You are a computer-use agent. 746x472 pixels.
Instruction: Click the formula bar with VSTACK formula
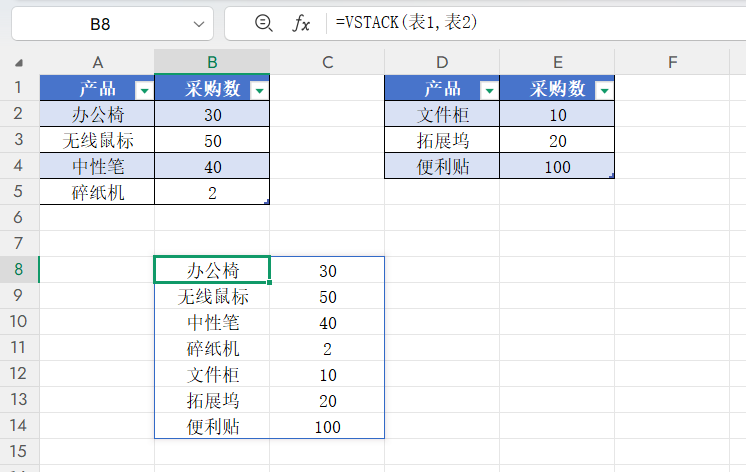(x=538, y=23)
